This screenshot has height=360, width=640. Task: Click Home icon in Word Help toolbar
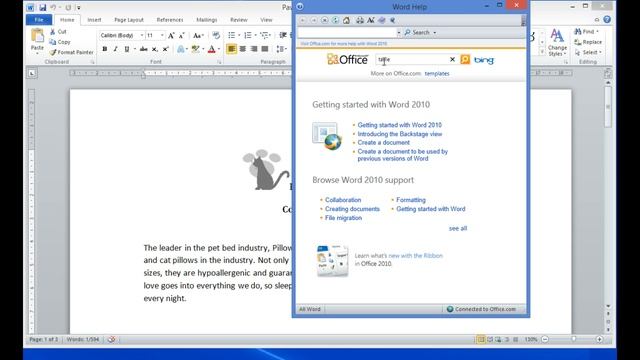(346, 20)
